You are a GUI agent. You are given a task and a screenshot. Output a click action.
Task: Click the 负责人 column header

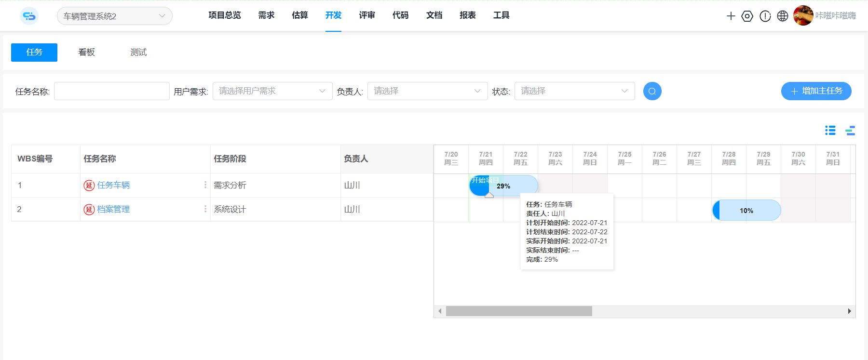[387, 159]
